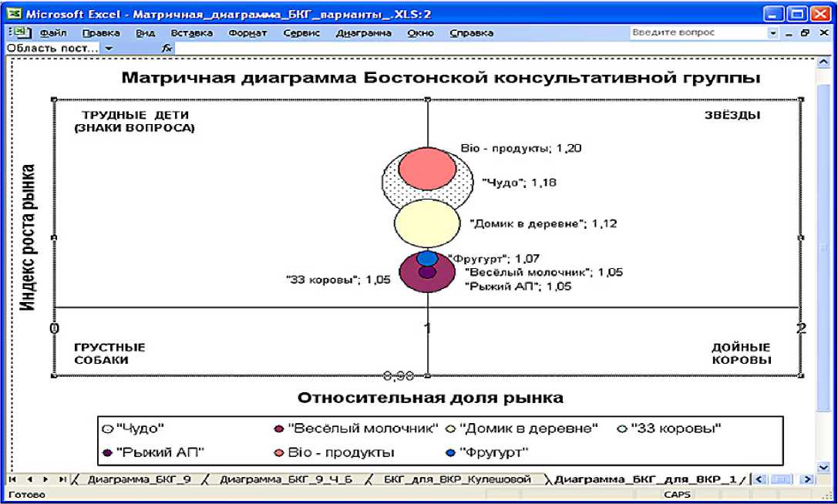Open the Окно menu

[x=420, y=33]
